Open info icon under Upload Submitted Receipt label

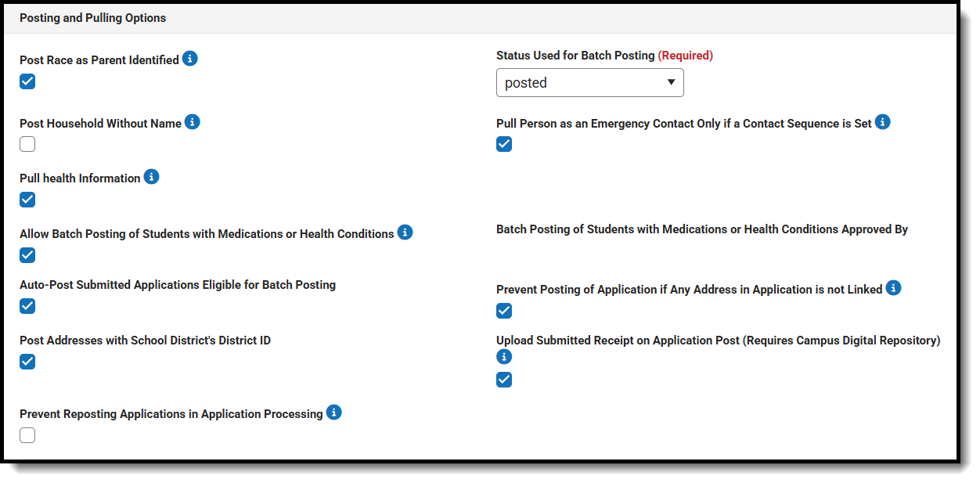(x=504, y=357)
